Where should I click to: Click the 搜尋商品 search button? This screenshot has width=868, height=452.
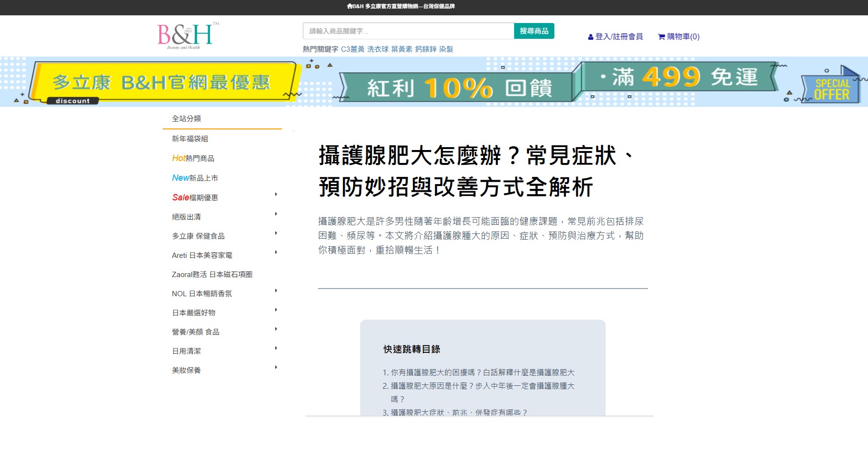click(534, 31)
